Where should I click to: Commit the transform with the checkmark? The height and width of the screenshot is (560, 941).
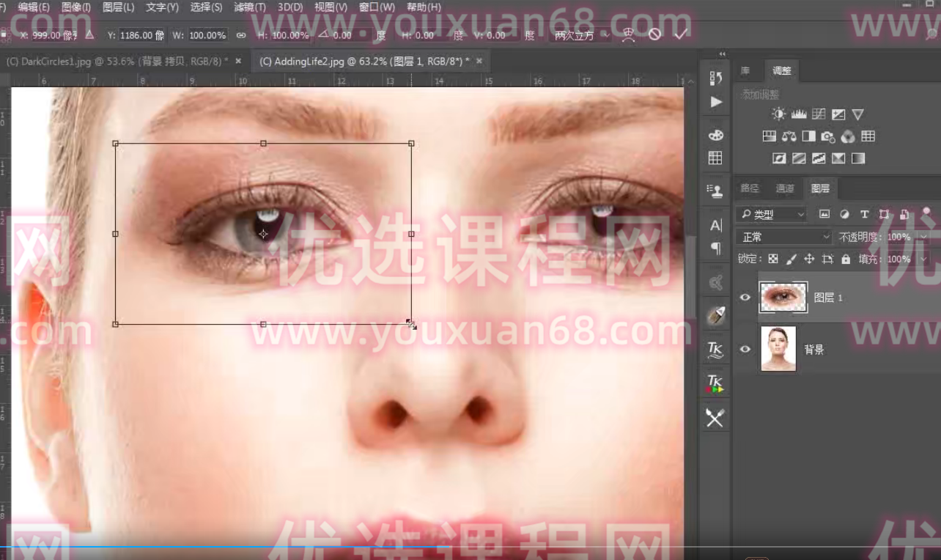pyautogui.click(x=681, y=34)
